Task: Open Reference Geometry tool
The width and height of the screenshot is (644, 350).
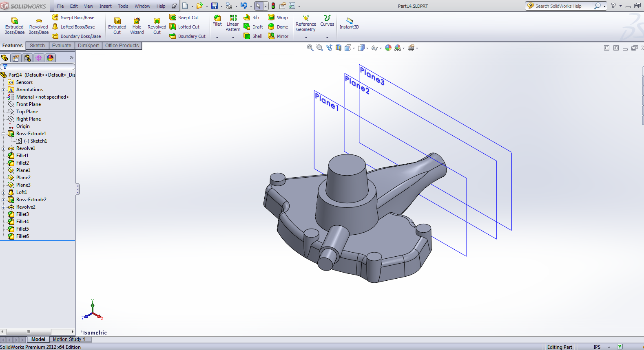Action: (x=306, y=23)
